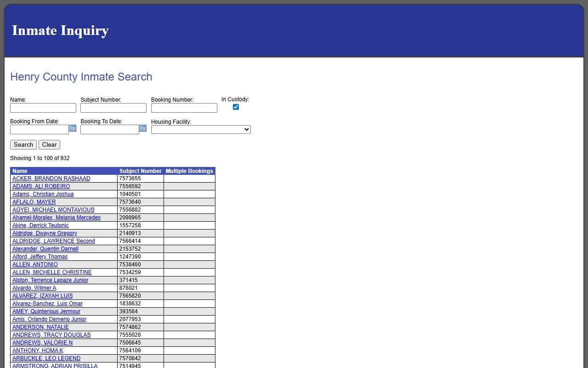Open inmate Alford, Jeffery Thomas
The image size is (588, 368).
click(40, 257)
